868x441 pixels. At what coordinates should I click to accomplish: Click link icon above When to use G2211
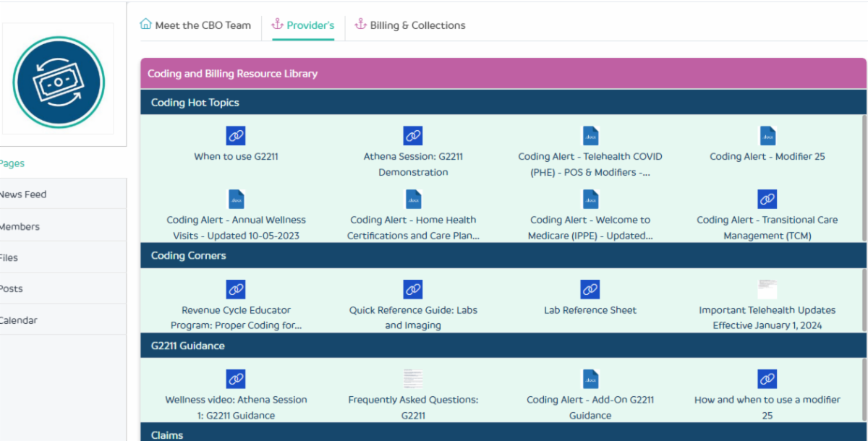click(236, 136)
